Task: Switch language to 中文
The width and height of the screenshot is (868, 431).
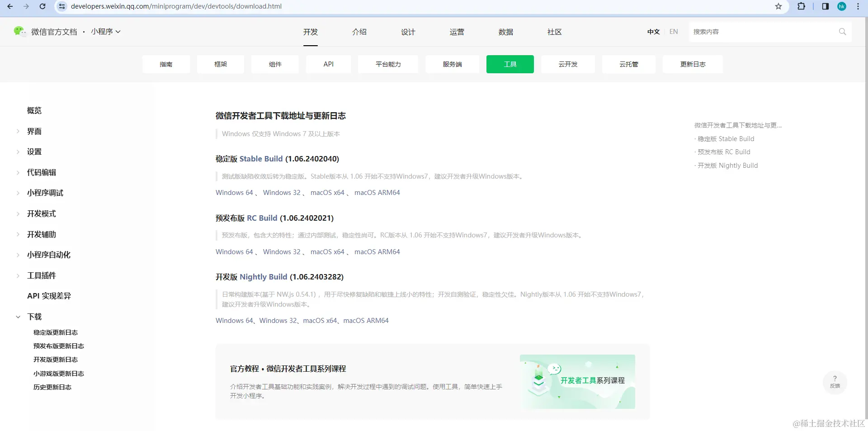Action: tap(653, 32)
